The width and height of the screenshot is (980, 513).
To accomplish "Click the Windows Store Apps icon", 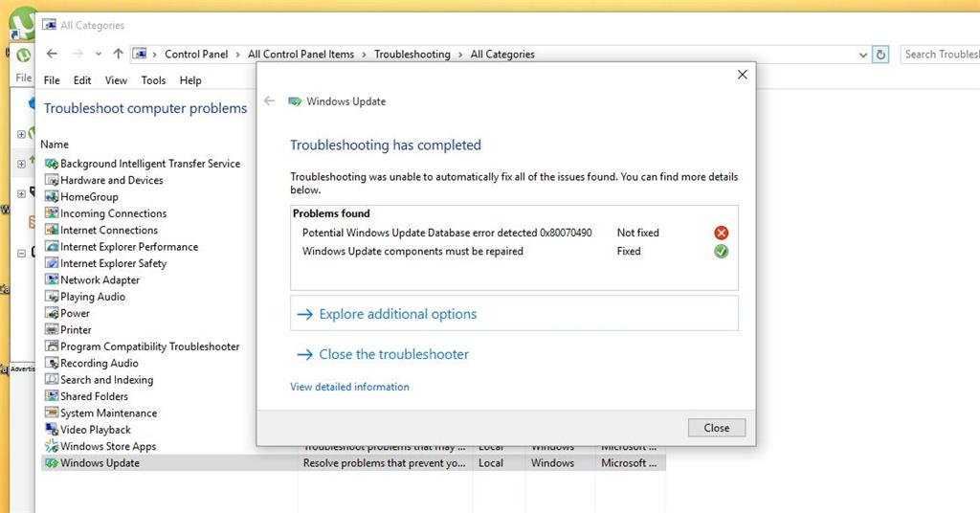I will [x=52, y=446].
